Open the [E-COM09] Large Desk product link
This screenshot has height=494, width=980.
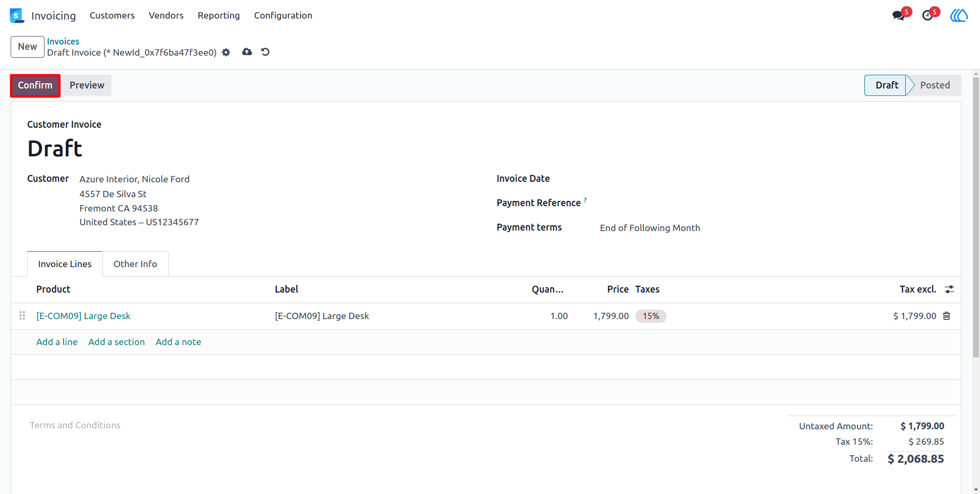(83, 316)
